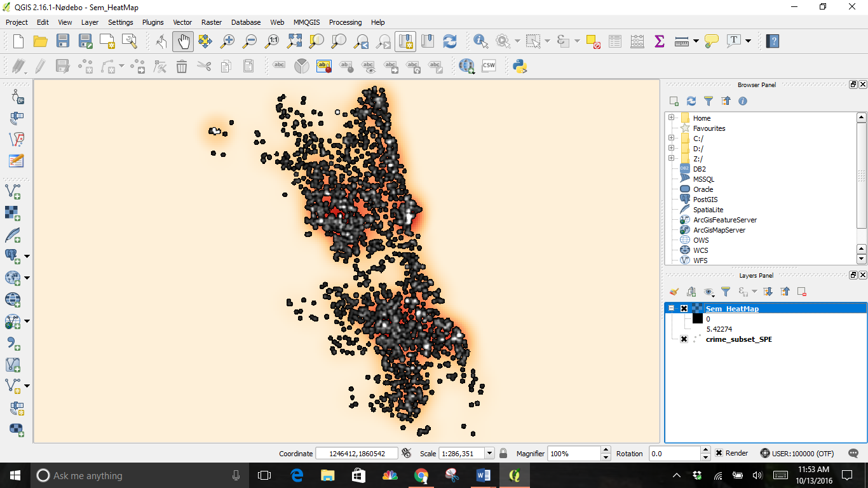This screenshot has width=868, height=488.
Task: Toggle visibility of crime_subset_SPE layer
Action: [x=684, y=339]
